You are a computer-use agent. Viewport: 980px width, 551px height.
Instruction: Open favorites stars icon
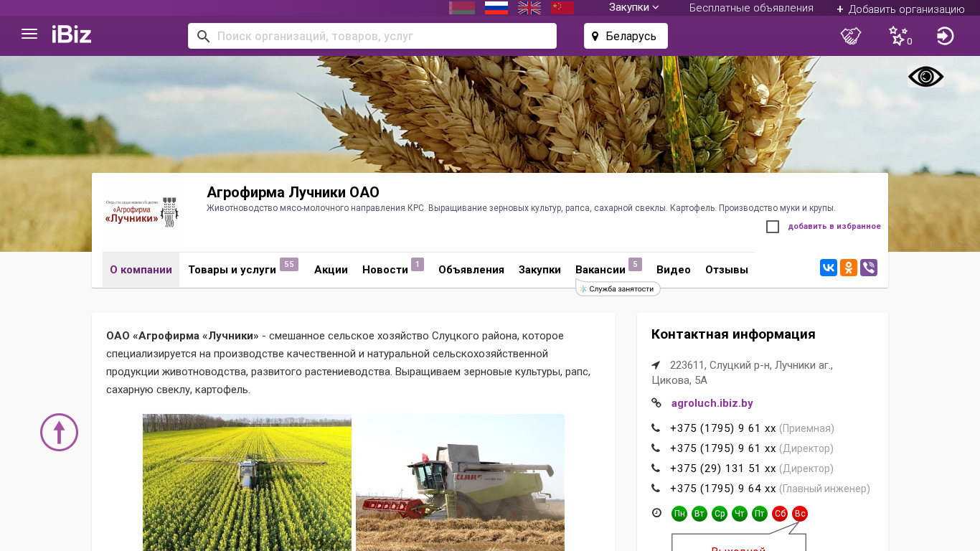[898, 36]
